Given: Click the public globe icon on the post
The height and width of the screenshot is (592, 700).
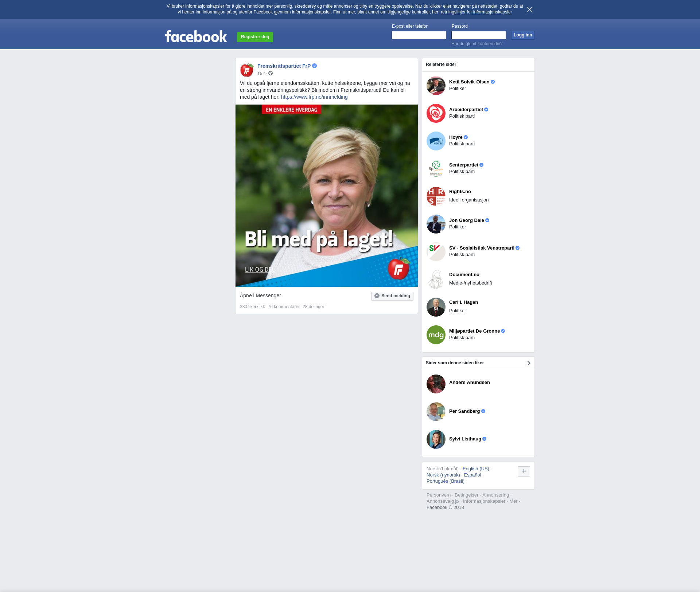Looking at the screenshot, I should point(271,74).
